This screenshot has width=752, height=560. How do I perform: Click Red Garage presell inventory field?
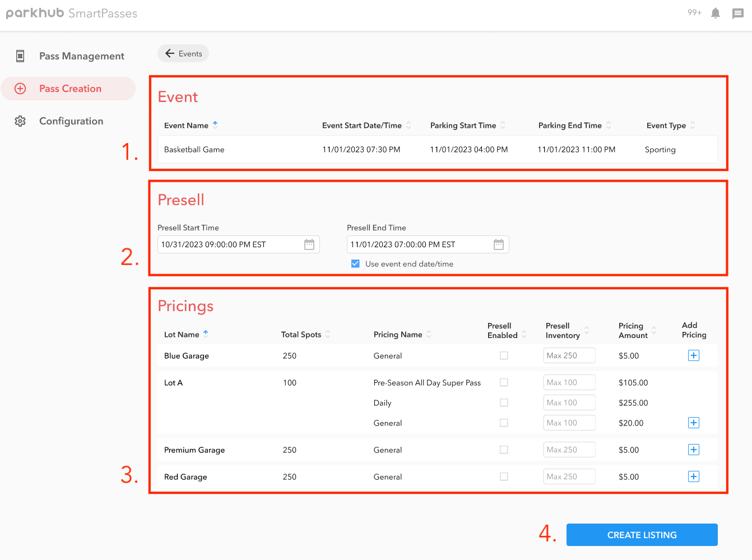569,476
